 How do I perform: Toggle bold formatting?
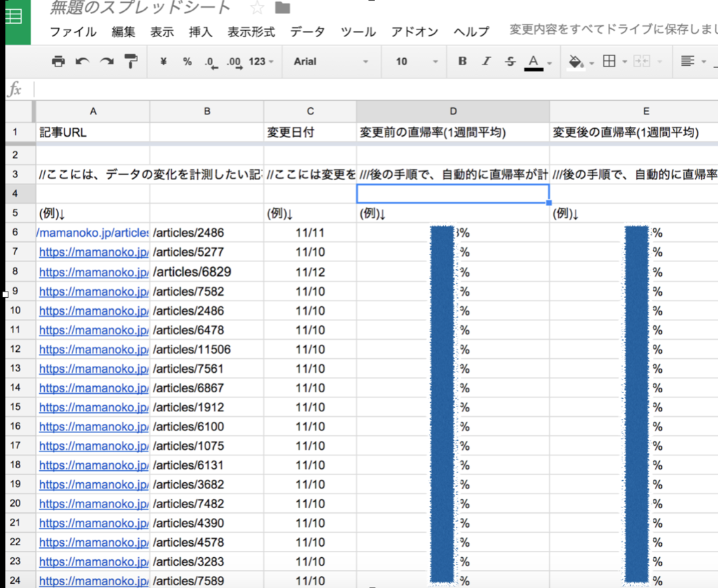pos(461,61)
